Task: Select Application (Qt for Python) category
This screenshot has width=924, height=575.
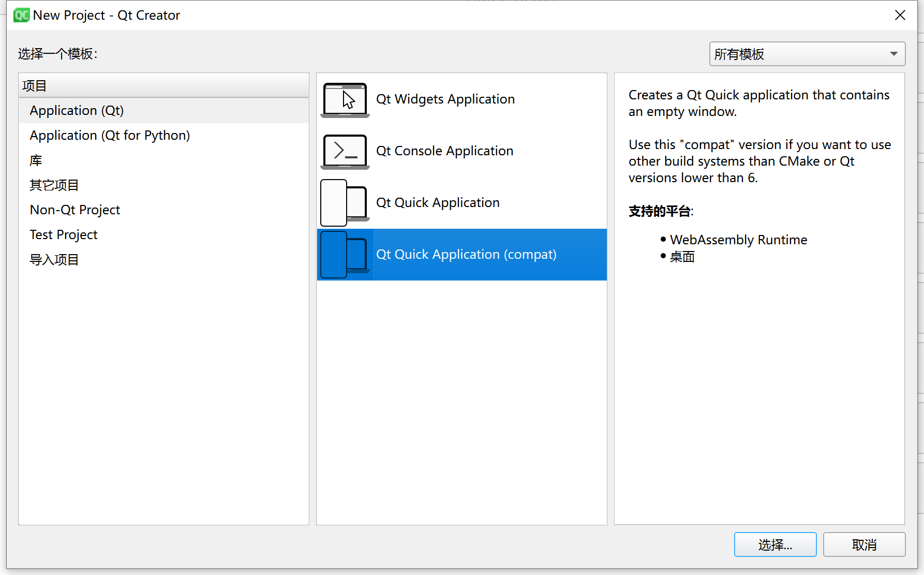Action: [163, 136]
